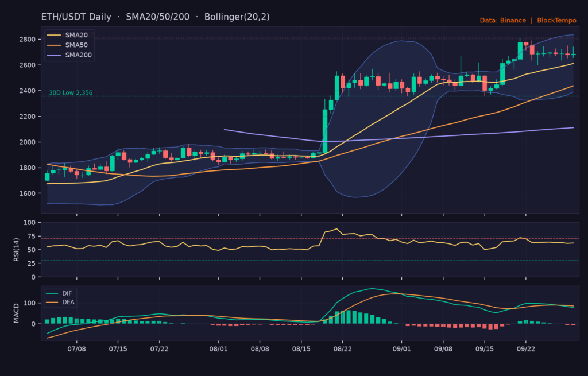
Task: Click the 1800 price axis label
Action: tap(28, 168)
